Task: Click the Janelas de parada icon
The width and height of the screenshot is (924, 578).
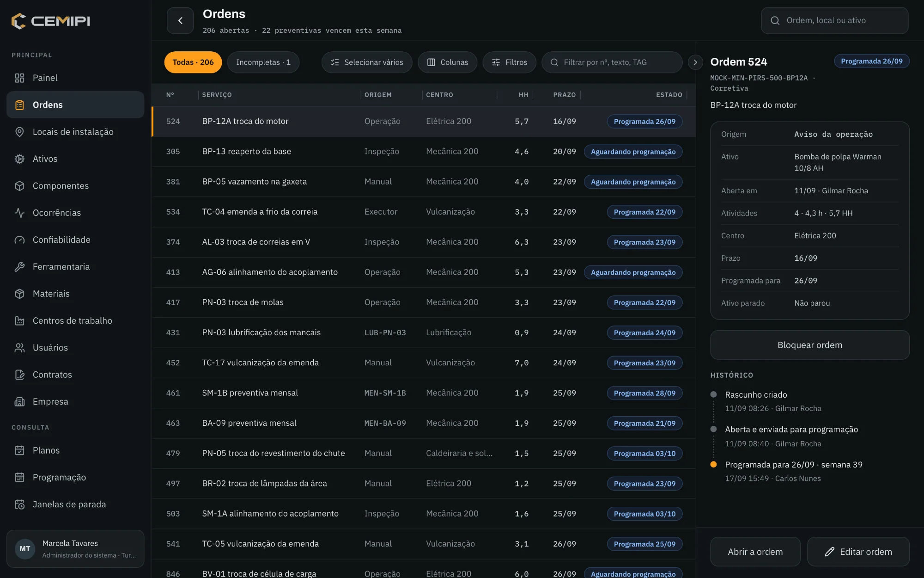Action: pyautogui.click(x=19, y=504)
